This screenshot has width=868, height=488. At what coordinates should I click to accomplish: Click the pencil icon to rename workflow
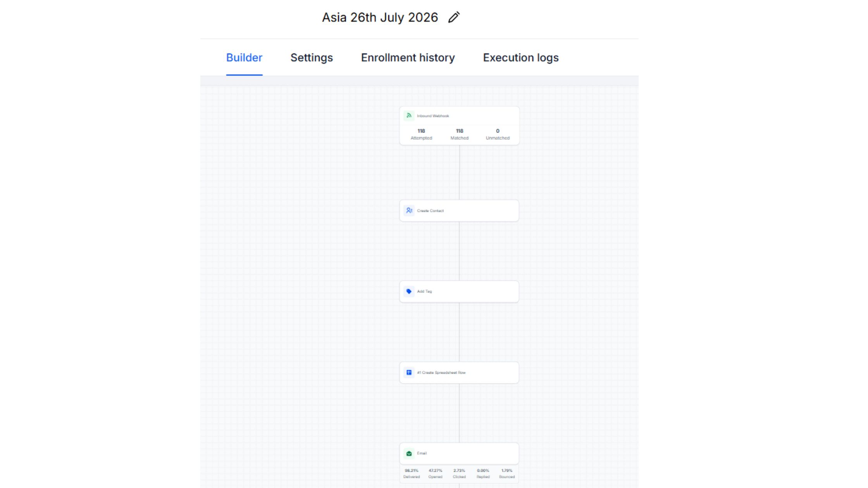point(454,17)
